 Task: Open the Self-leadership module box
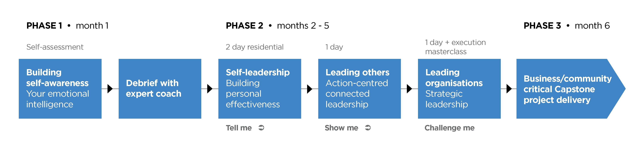click(259, 89)
